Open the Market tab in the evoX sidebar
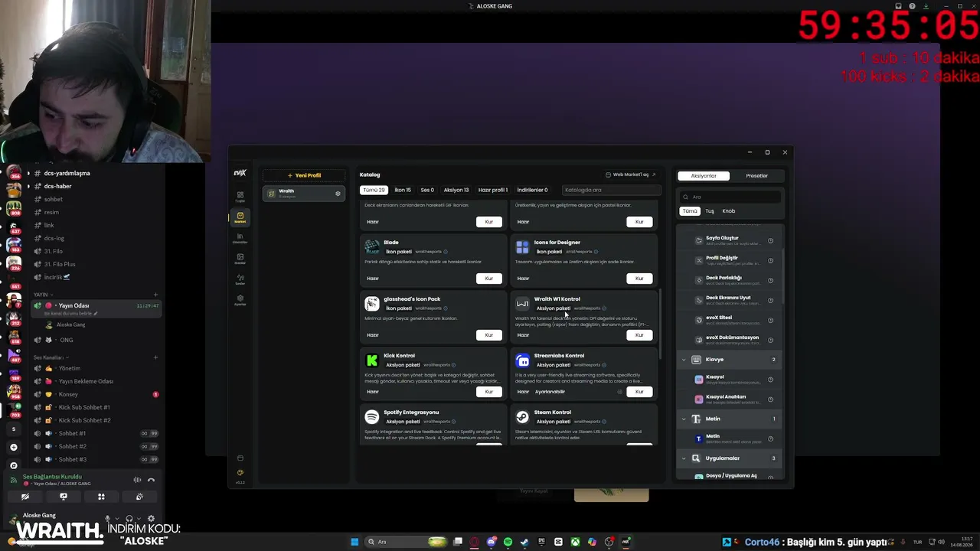 tap(240, 217)
